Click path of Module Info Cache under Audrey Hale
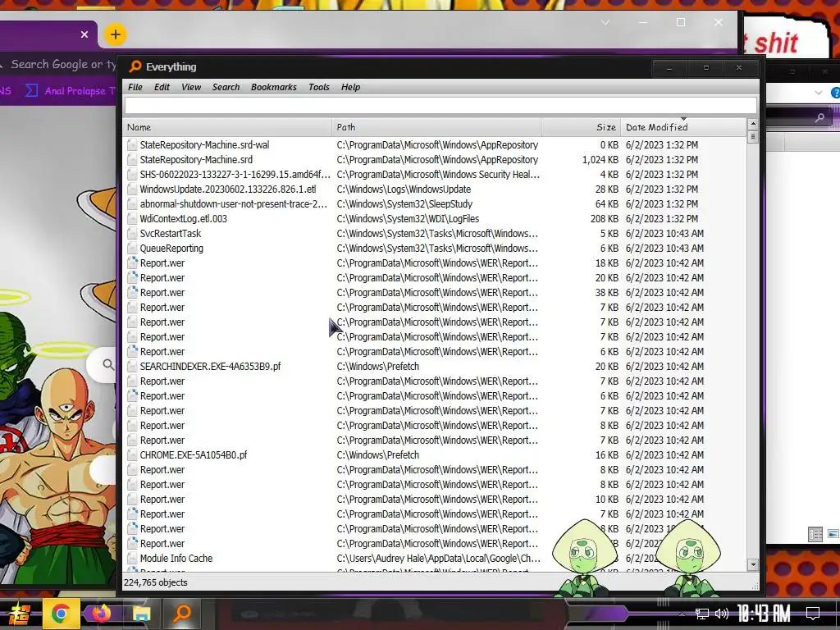Screen dimensions: 840x630 click(x=439, y=558)
